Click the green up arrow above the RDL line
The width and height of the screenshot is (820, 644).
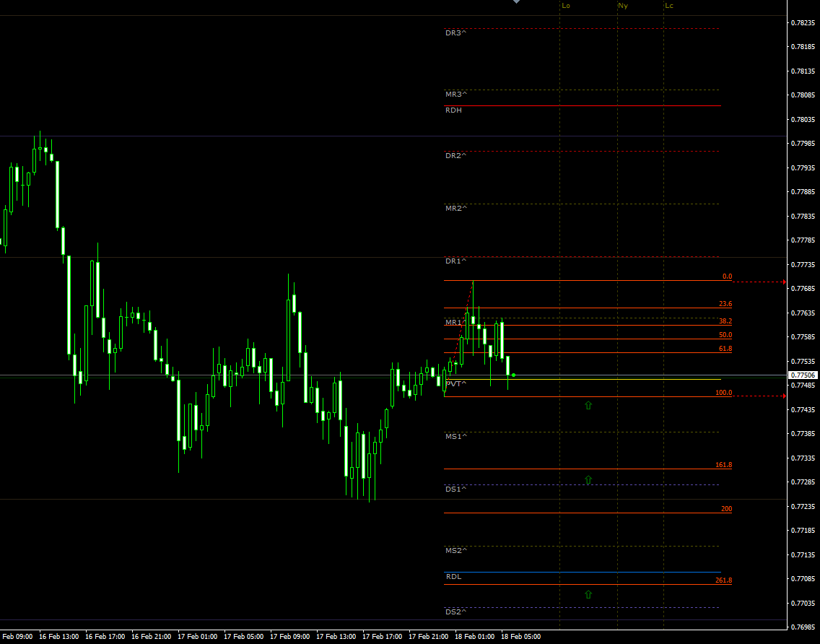pyautogui.click(x=588, y=594)
